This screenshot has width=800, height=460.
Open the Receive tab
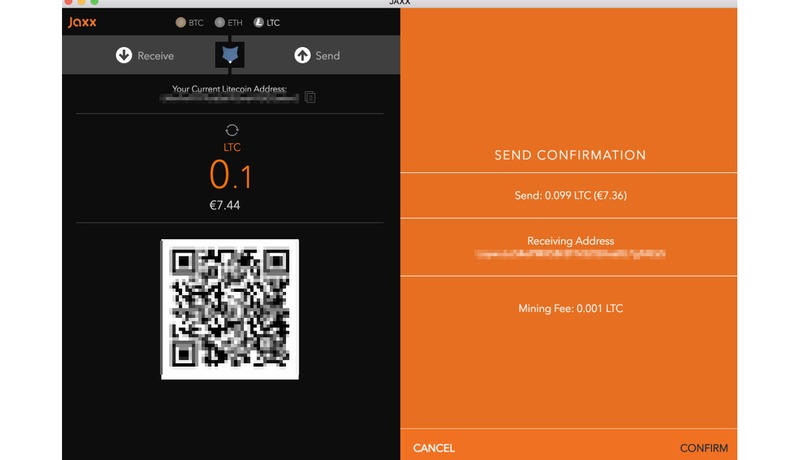(145, 56)
